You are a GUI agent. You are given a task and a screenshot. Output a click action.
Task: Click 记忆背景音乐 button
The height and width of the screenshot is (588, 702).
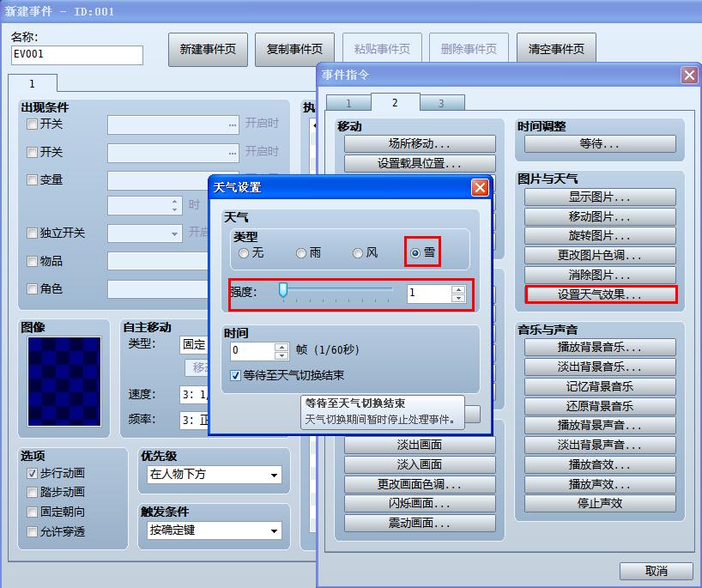point(600,386)
